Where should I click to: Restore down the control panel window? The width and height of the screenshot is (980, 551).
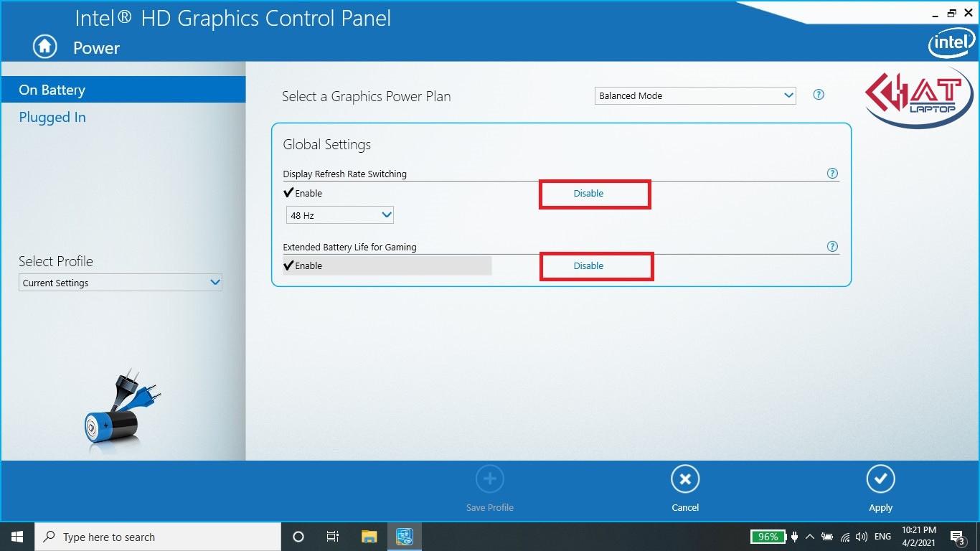pos(951,13)
